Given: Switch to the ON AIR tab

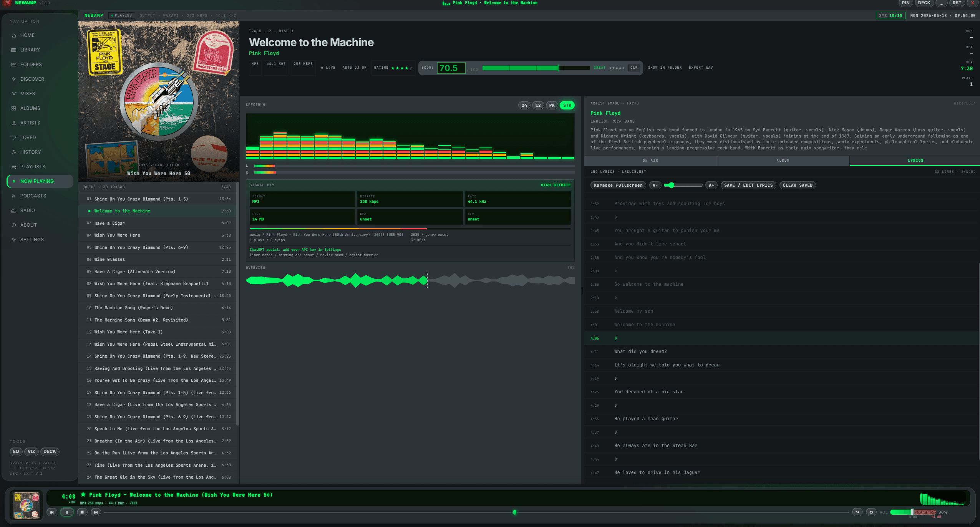Looking at the screenshot, I should (x=650, y=161).
